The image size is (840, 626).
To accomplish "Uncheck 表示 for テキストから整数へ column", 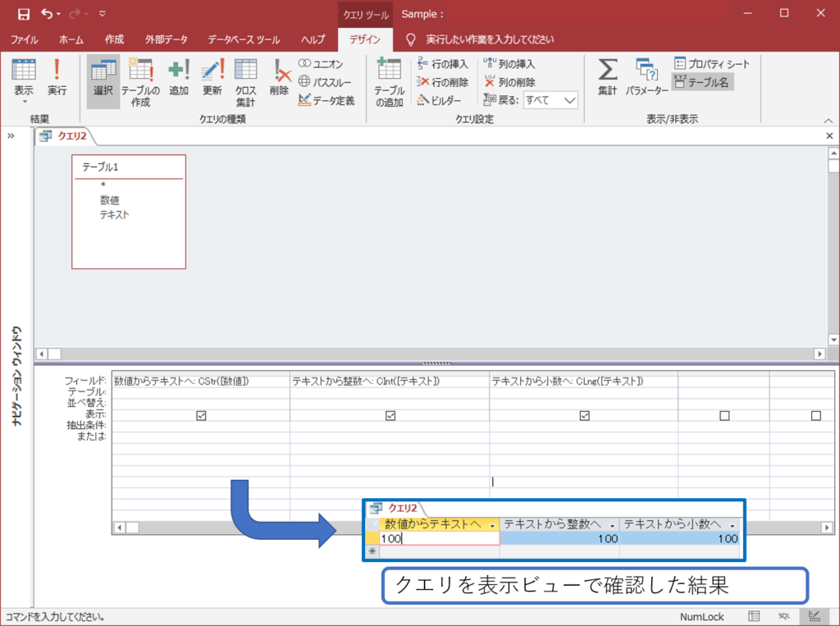I will click(x=390, y=415).
